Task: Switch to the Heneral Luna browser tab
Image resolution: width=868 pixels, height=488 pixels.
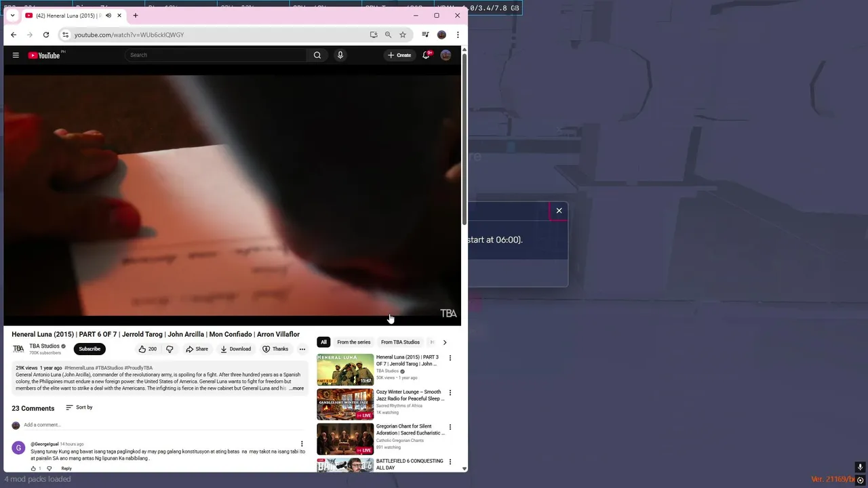Action: (73, 15)
